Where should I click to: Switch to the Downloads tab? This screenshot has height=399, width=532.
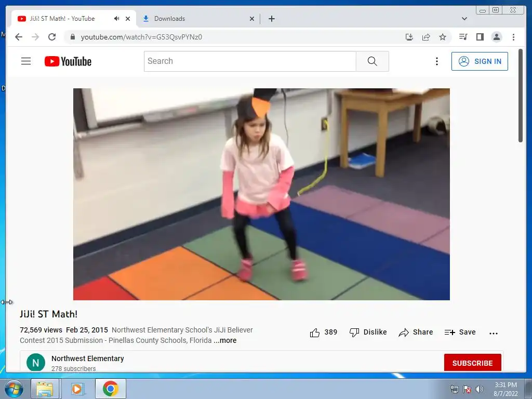[198, 19]
